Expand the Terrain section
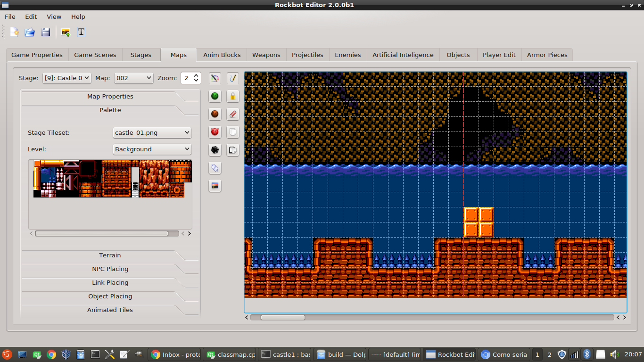The height and width of the screenshot is (362, 644). (x=110, y=255)
